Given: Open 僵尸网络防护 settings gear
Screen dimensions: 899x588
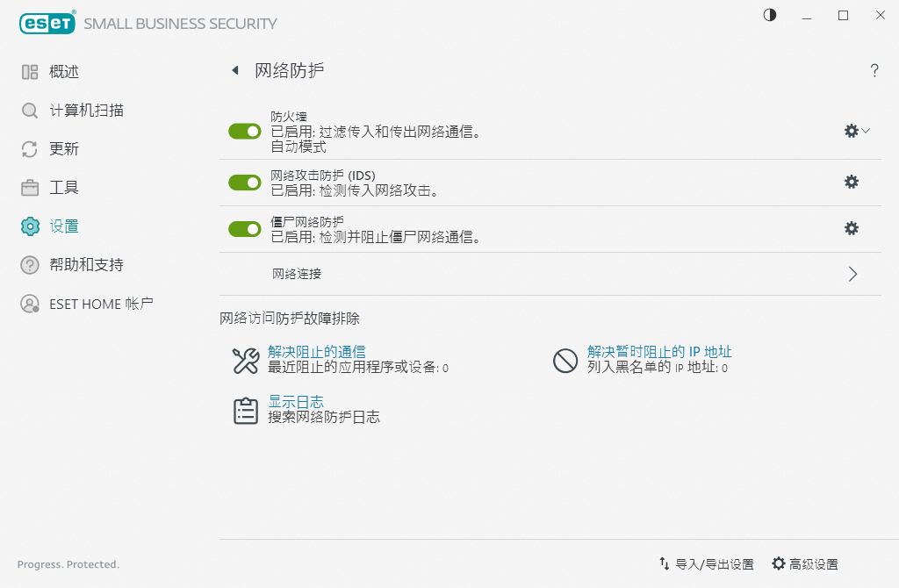Looking at the screenshot, I should pyautogui.click(x=851, y=228).
